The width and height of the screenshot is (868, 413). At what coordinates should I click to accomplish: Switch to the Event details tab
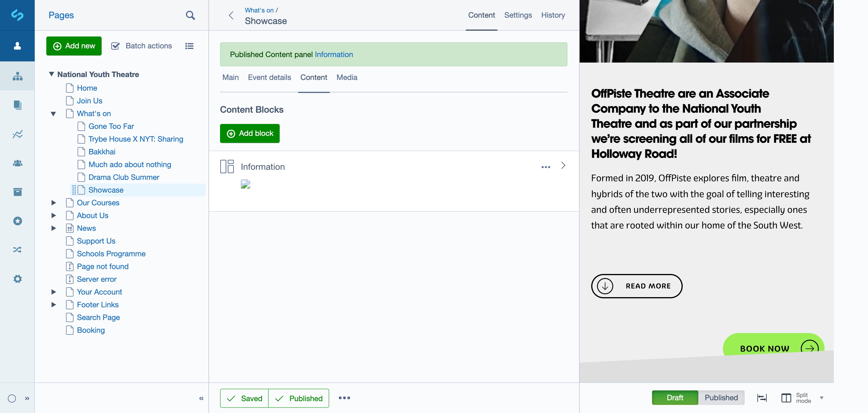click(x=269, y=77)
